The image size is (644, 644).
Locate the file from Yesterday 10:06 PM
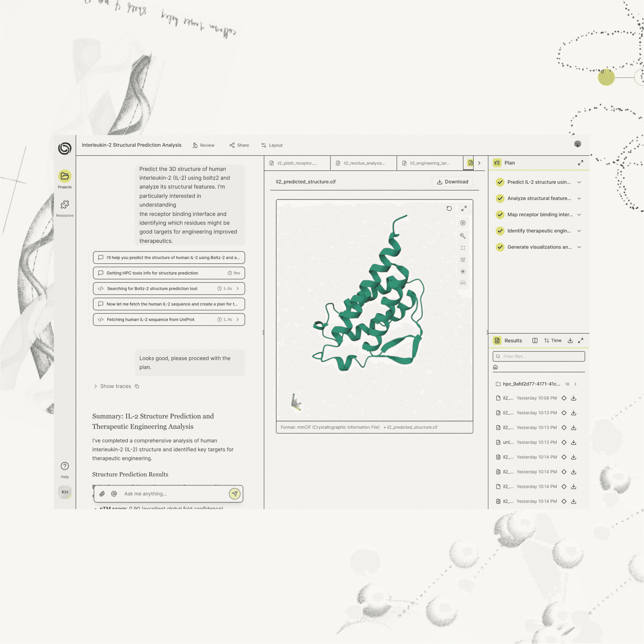(x=564, y=398)
